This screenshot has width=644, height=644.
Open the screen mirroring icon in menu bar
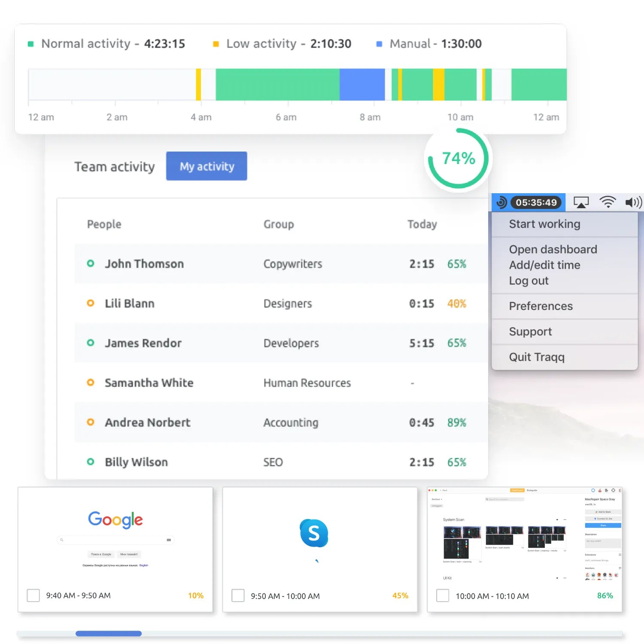click(581, 202)
